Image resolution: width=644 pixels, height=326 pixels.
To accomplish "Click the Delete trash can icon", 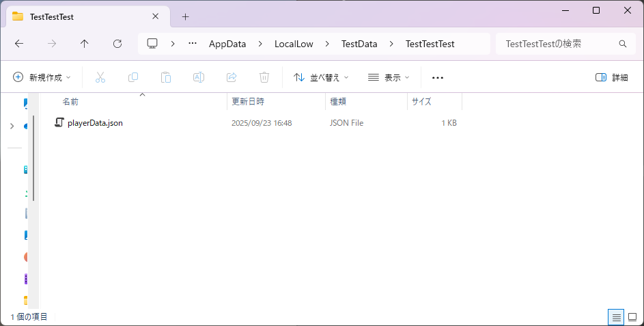I will pos(264,77).
